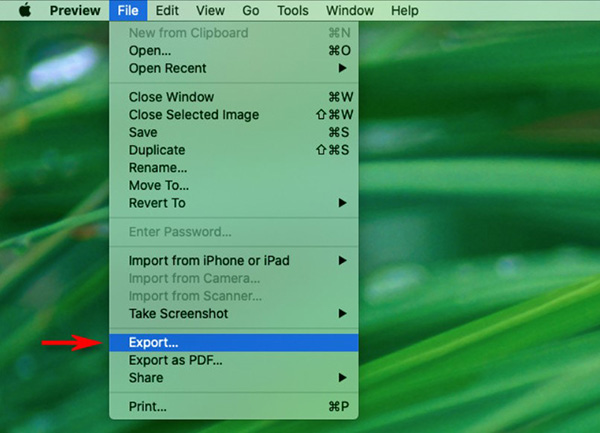Choose Save in the File menu
This screenshot has width=600, height=433.
click(234, 132)
